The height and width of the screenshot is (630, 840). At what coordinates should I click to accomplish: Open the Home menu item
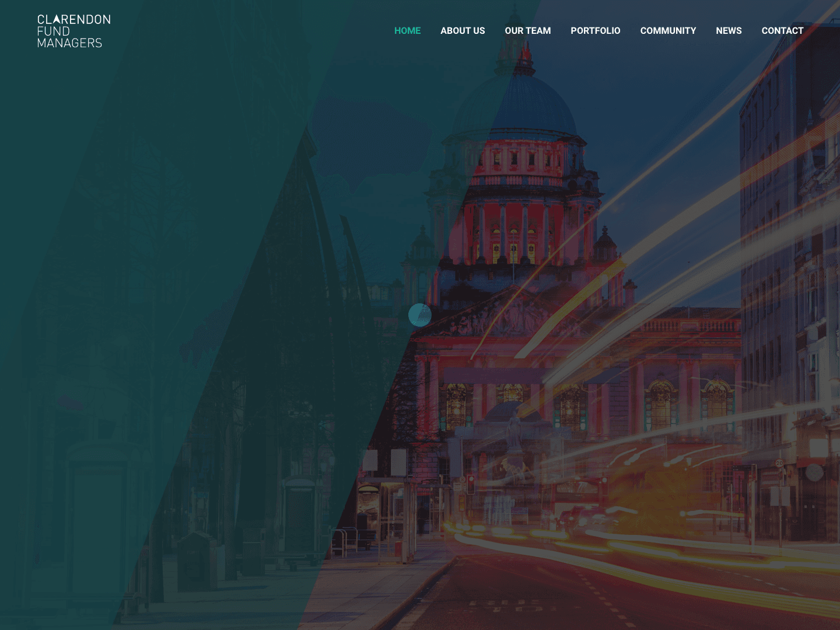coord(407,30)
